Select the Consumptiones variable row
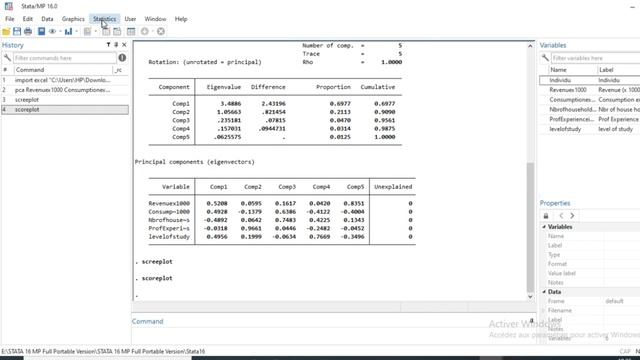 point(590,100)
